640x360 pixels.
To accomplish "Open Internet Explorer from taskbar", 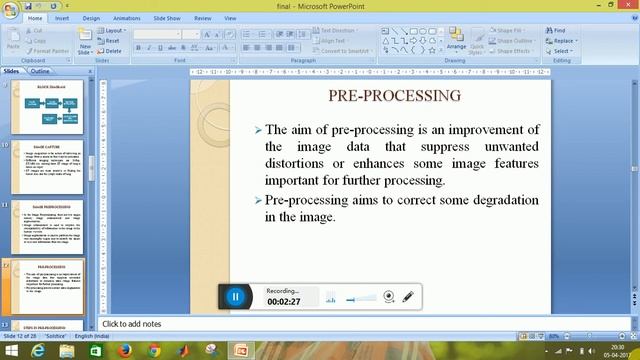I will coord(38,351).
